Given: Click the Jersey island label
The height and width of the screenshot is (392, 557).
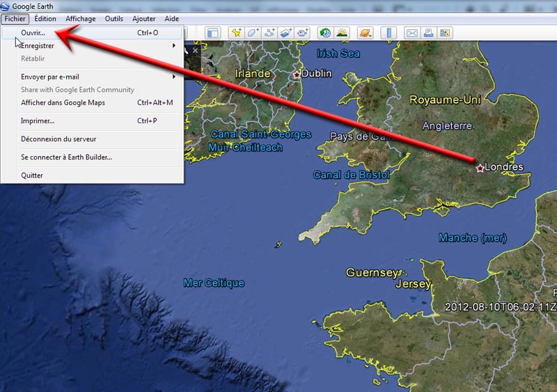Looking at the screenshot, I should (414, 284).
